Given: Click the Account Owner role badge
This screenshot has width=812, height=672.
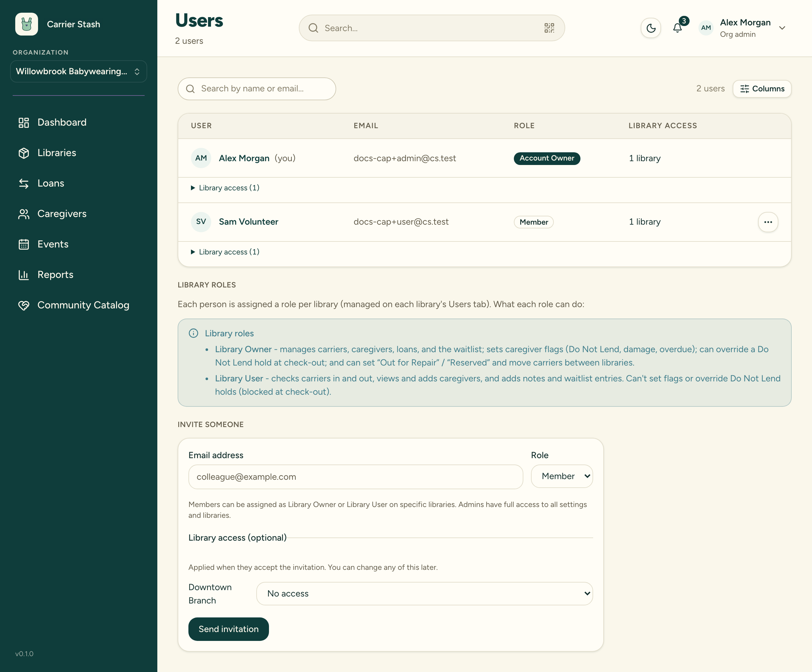Looking at the screenshot, I should tap(547, 158).
